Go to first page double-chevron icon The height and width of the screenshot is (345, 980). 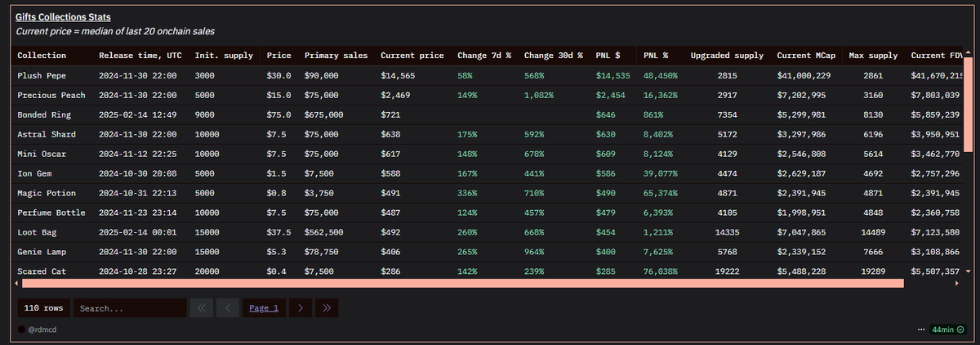pos(202,308)
